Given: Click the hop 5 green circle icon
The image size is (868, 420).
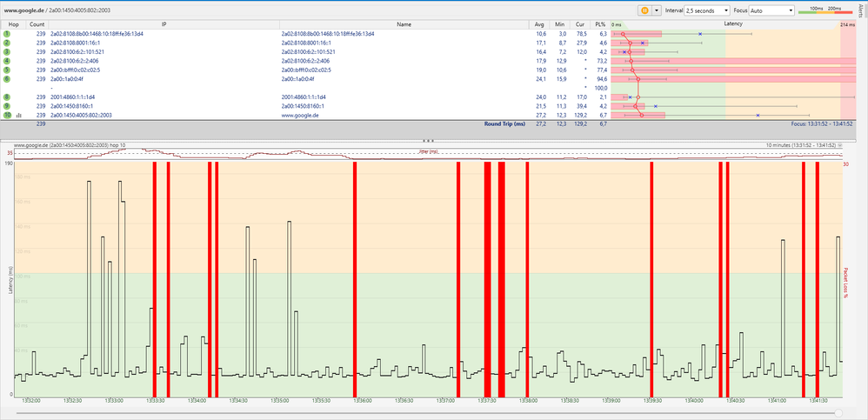Looking at the screenshot, I should [7, 70].
